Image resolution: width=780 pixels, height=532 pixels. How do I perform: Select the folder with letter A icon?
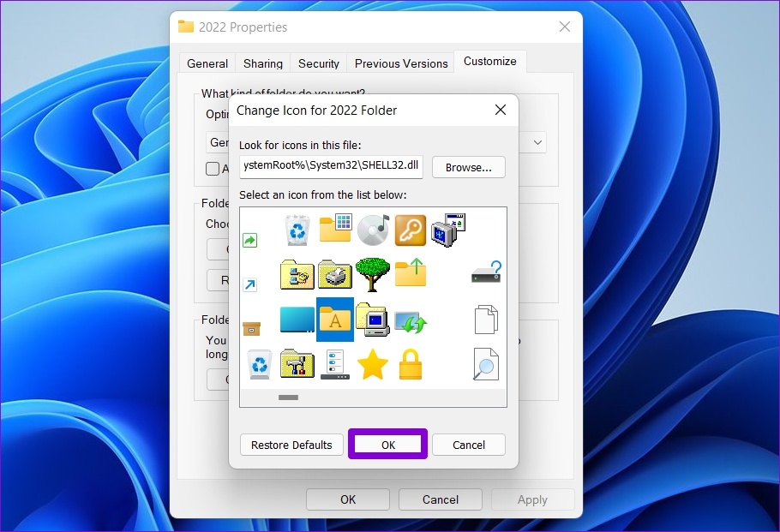[x=335, y=320]
